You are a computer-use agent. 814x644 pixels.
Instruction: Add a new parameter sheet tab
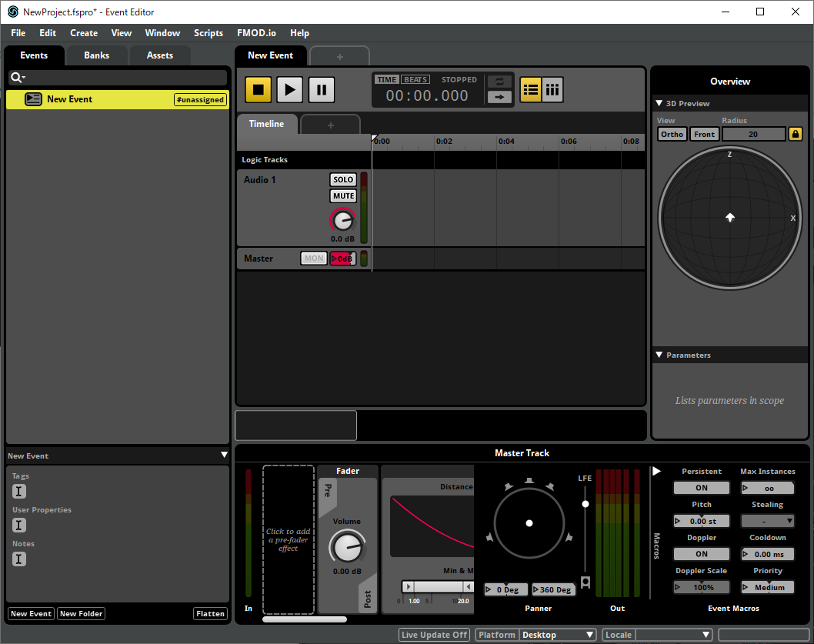click(x=330, y=125)
